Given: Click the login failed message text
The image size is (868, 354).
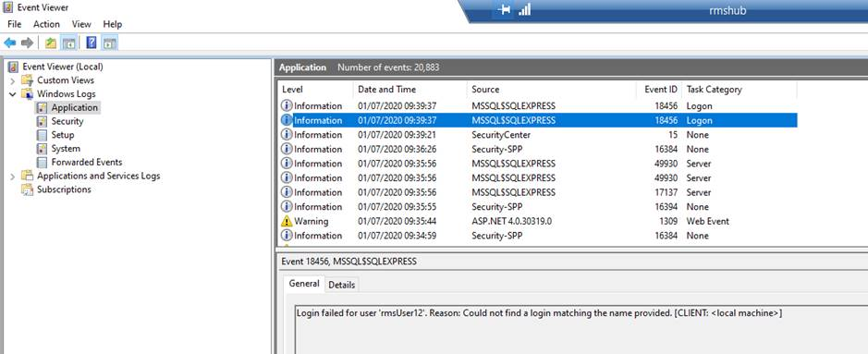Looking at the screenshot, I should [539, 313].
